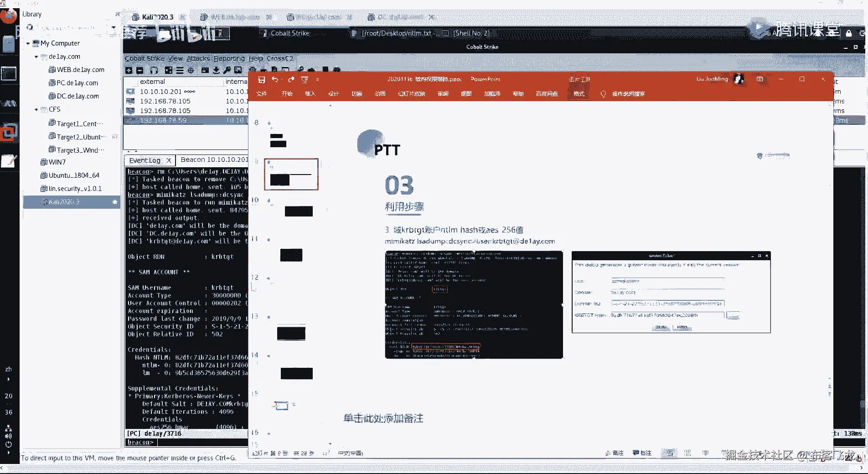Viewport: 868px width, 474px height.
Task: Click the /root/Desktop/ntlm.txt taskbar window button
Action: (396, 33)
